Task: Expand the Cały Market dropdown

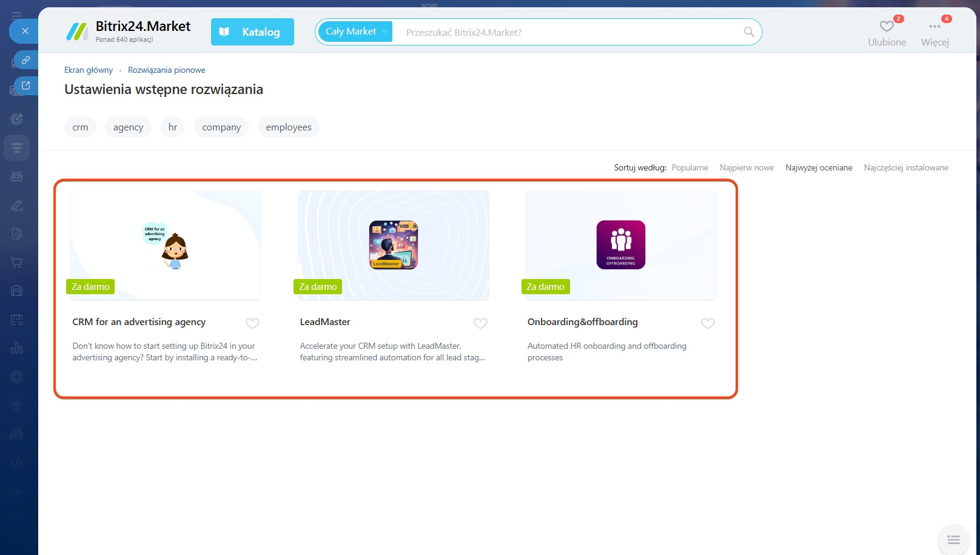Action: click(355, 32)
